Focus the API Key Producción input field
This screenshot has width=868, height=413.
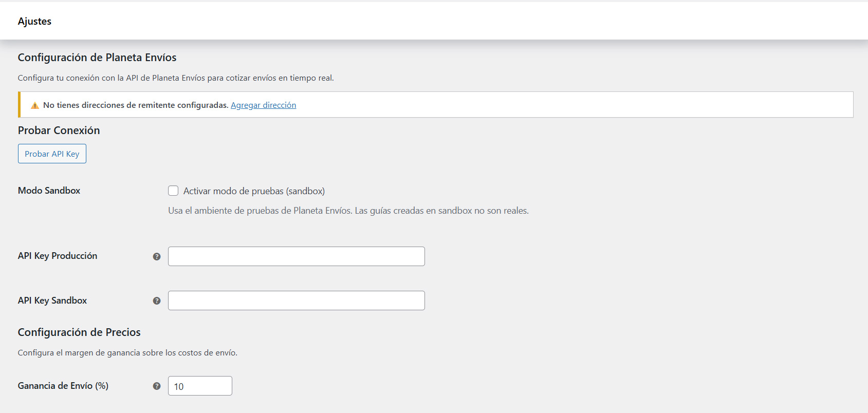pyautogui.click(x=297, y=256)
